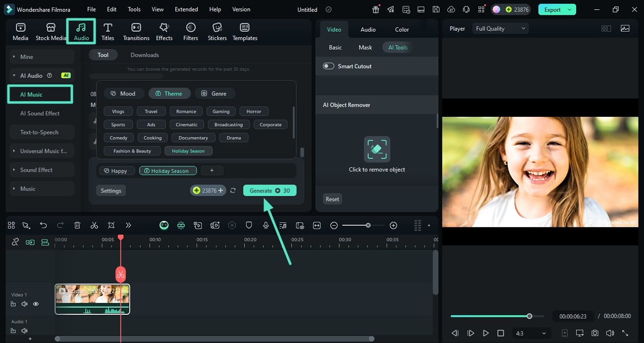
Task: Open the Effects tab
Action: point(164,32)
